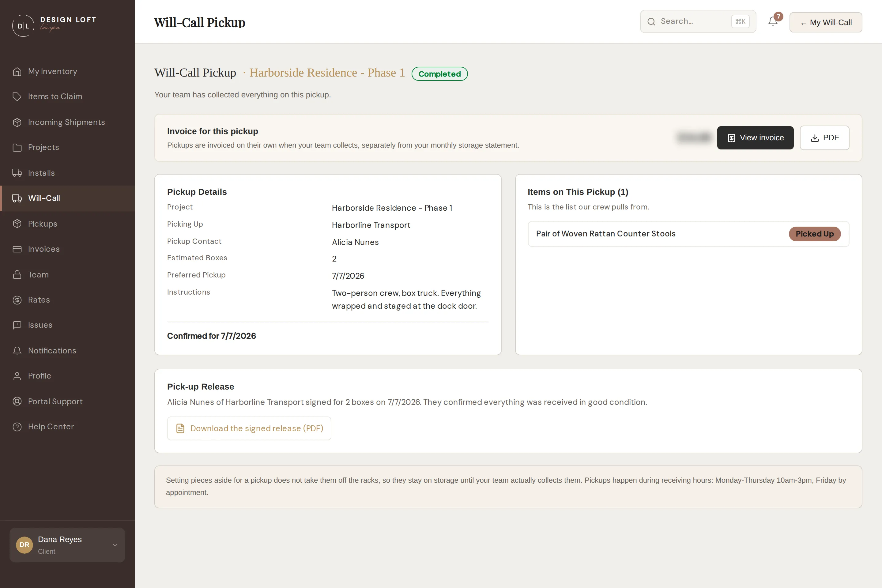Viewport: 882px width, 588px height.
Task: Click the DR avatar circle
Action: point(24,545)
